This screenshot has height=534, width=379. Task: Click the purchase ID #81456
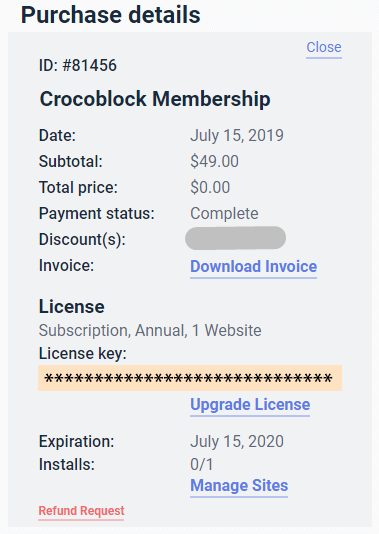(78, 65)
